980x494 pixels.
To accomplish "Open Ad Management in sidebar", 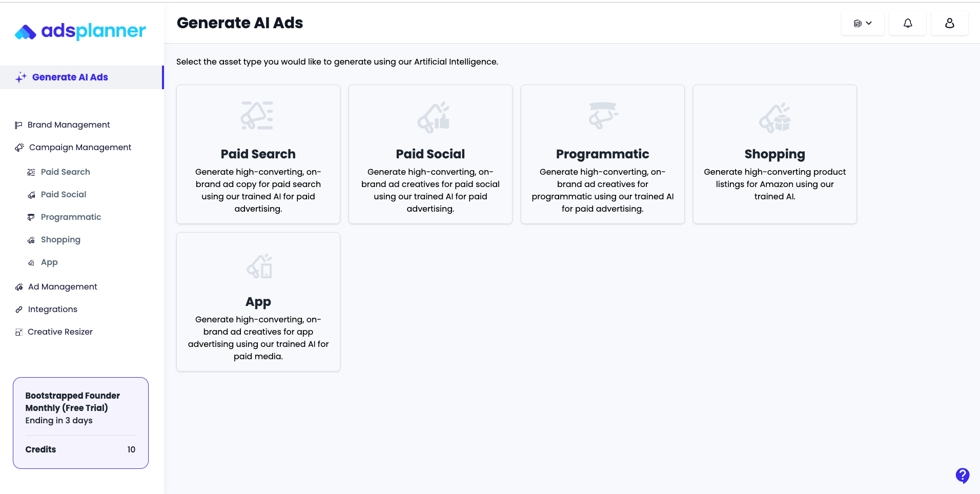I will pyautogui.click(x=63, y=286).
